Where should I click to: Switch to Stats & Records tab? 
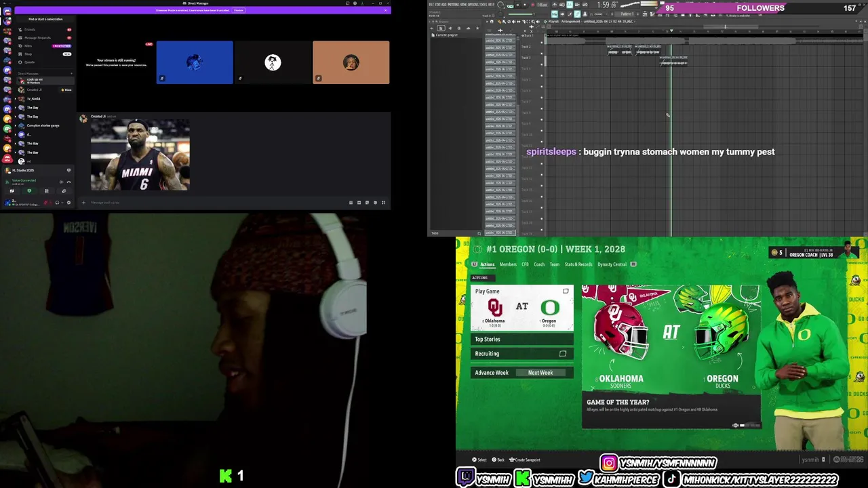click(578, 264)
